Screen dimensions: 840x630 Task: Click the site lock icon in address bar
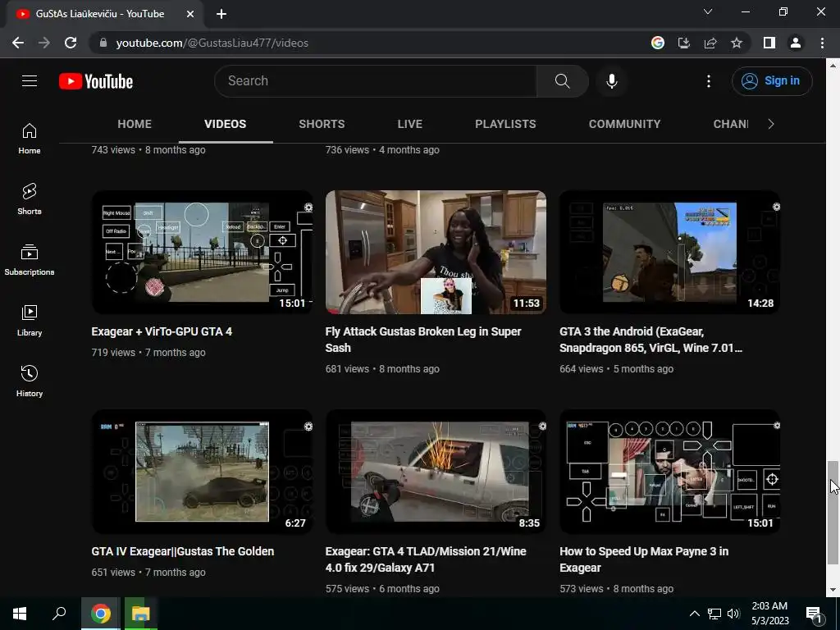tap(103, 43)
